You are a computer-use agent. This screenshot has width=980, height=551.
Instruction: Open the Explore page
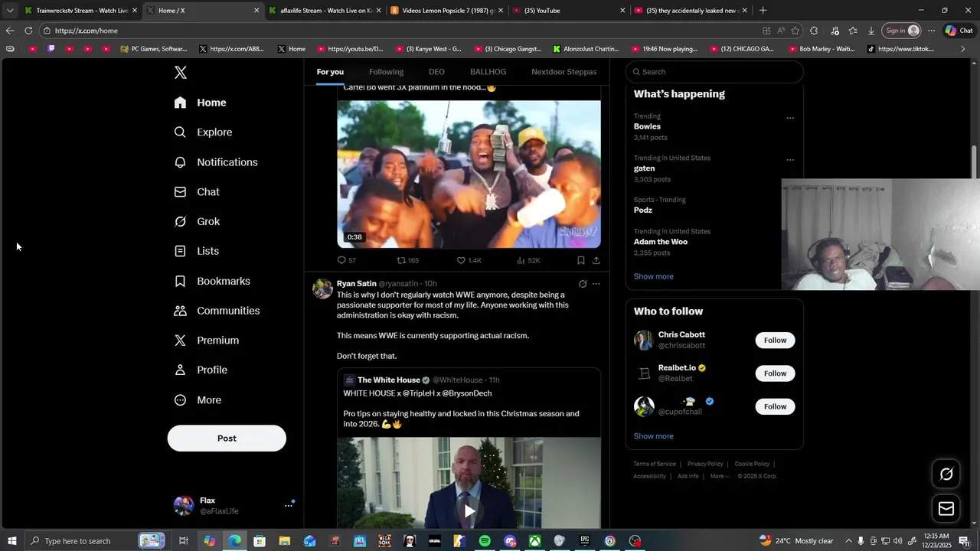coord(203,132)
